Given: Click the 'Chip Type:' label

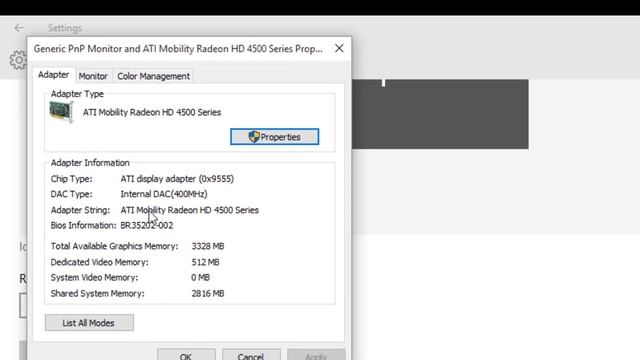Looking at the screenshot, I should click(x=71, y=179).
